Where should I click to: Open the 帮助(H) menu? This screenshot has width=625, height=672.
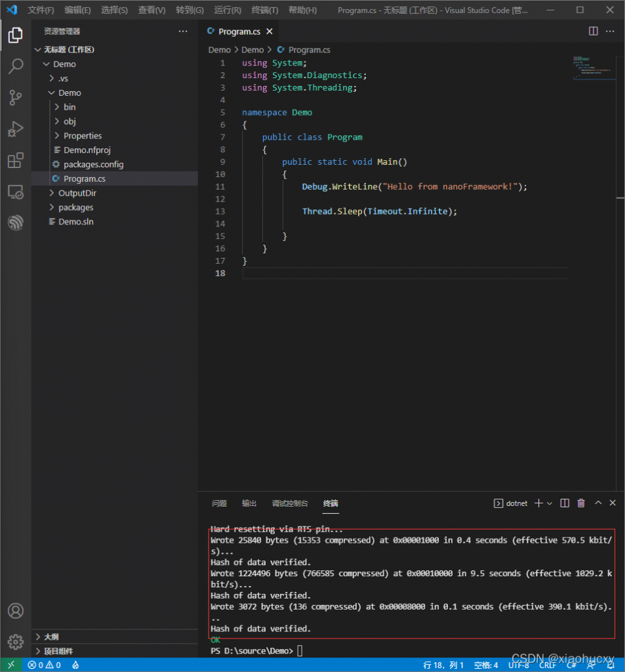point(302,10)
